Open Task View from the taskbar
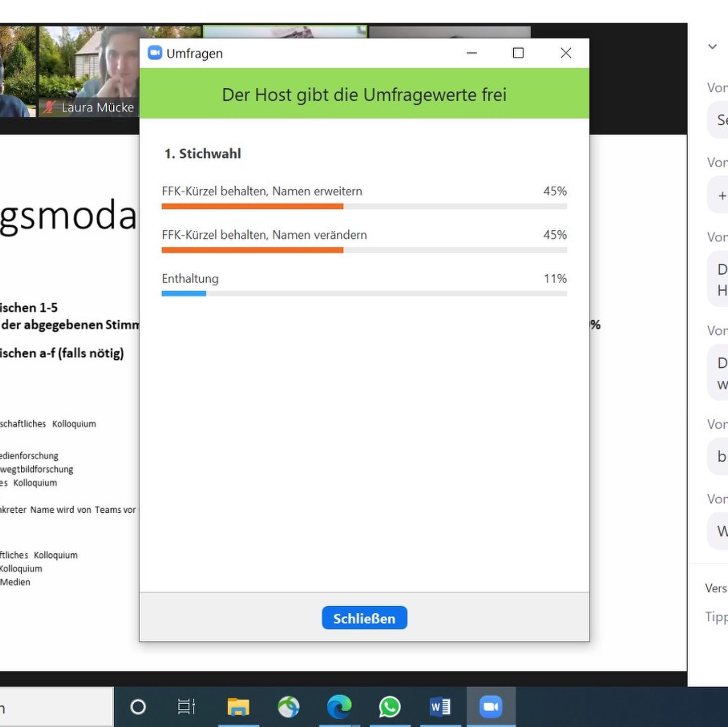The image size is (728, 727). (x=186, y=707)
